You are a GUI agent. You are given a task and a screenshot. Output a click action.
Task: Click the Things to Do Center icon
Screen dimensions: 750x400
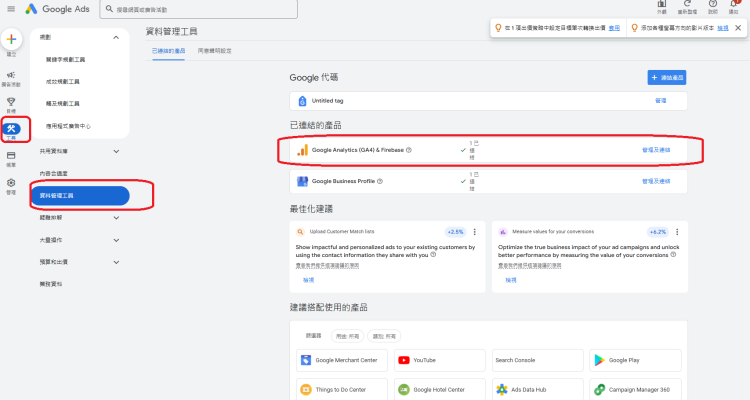point(306,389)
